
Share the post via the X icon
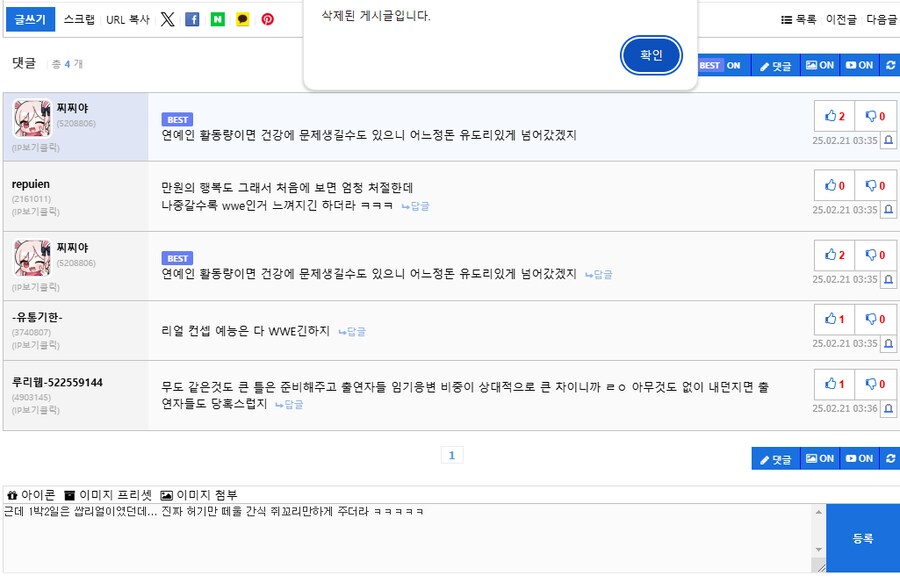167,18
